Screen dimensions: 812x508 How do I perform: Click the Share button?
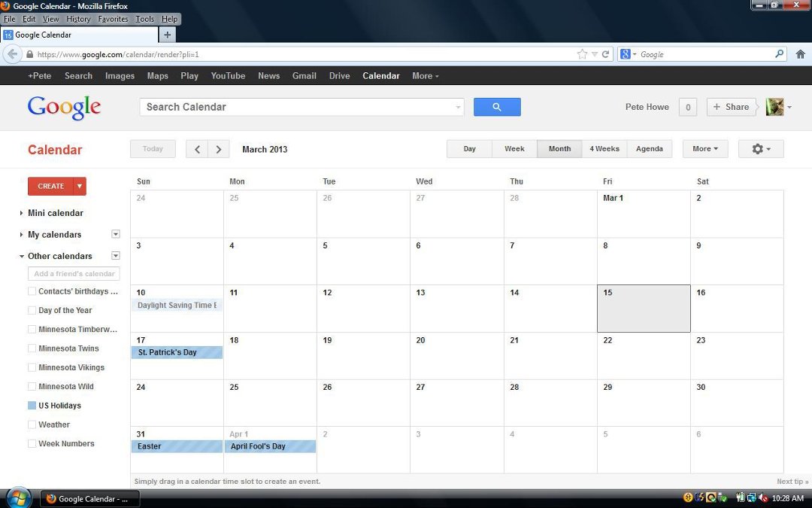point(731,107)
